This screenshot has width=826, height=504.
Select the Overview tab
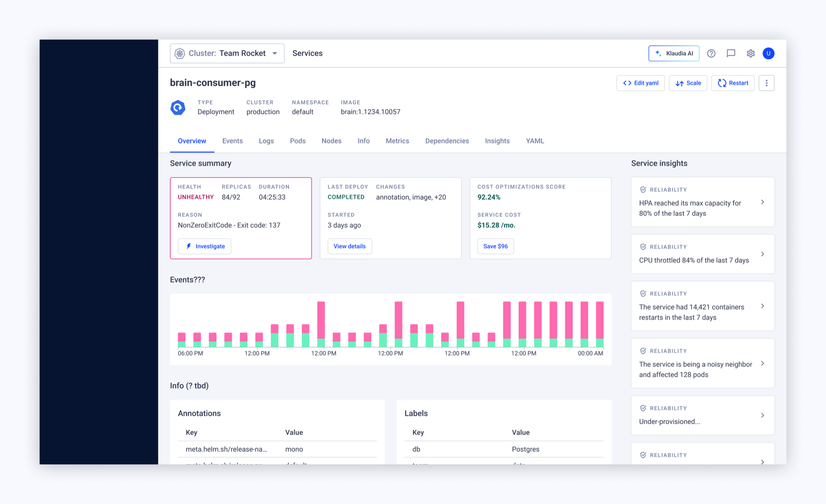192,141
